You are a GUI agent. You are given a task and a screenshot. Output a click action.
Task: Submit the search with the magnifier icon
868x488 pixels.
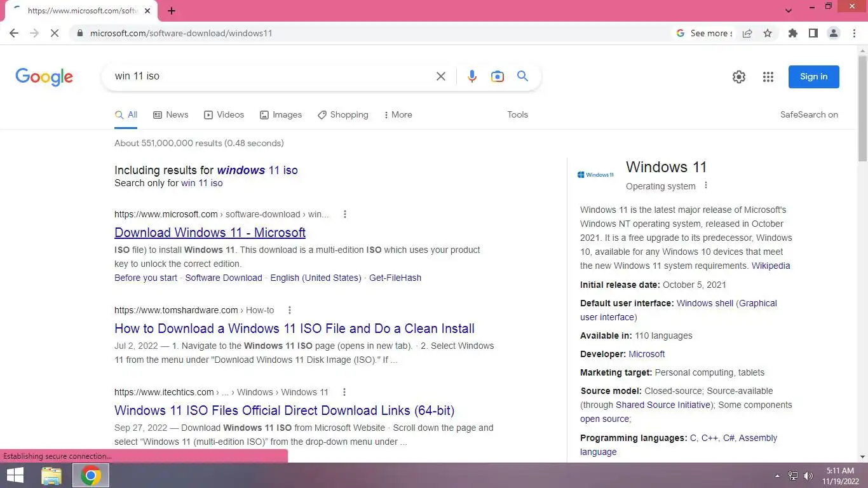click(522, 76)
